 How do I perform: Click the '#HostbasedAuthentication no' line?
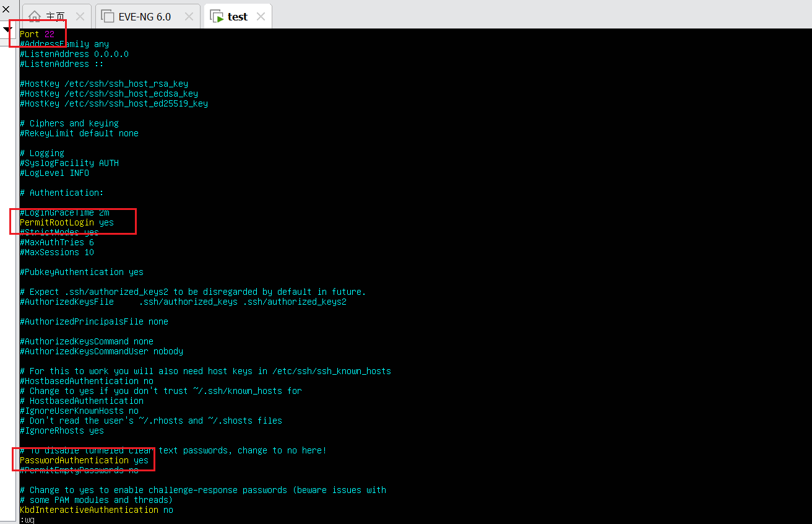click(87, 381)
